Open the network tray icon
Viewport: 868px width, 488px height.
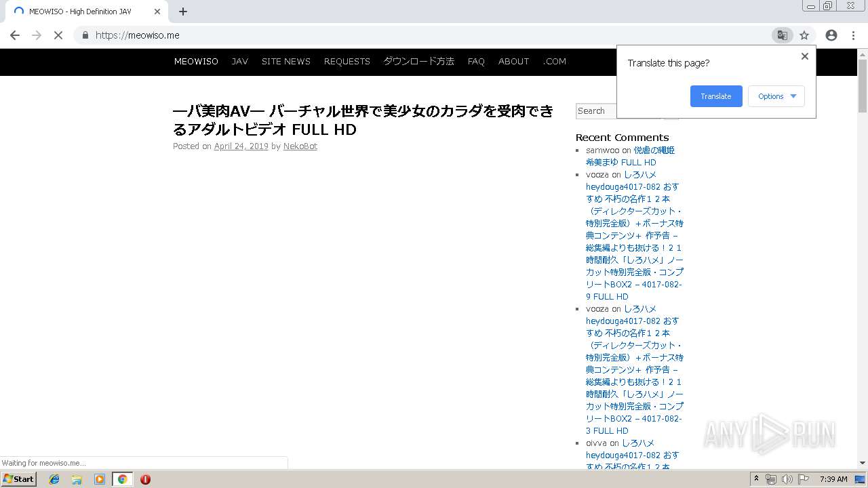tap(771, 479)
